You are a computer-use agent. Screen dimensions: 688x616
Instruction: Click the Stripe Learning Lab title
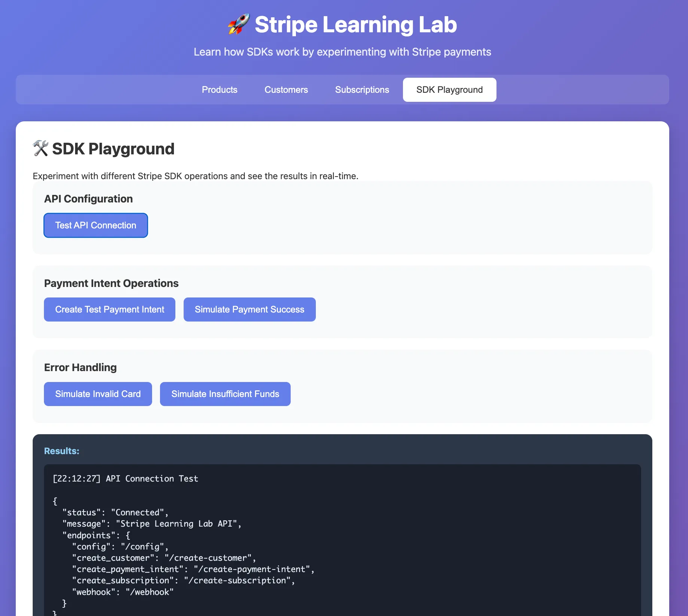(x=356, y=24)
